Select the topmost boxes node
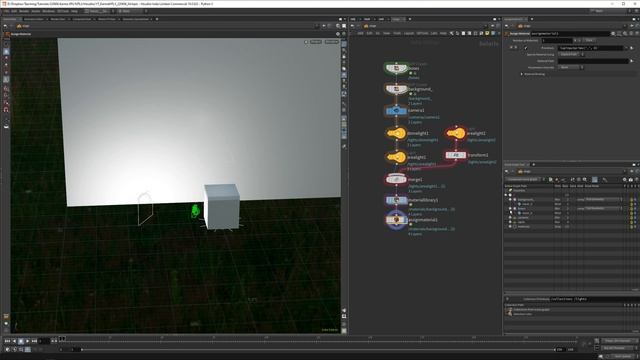This screenshot has width=640, height=360. click(396, 68)
